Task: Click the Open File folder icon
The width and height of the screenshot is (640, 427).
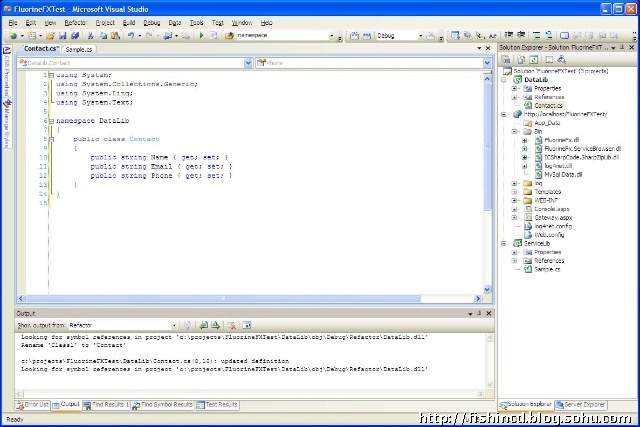Action: coord(50,36)
